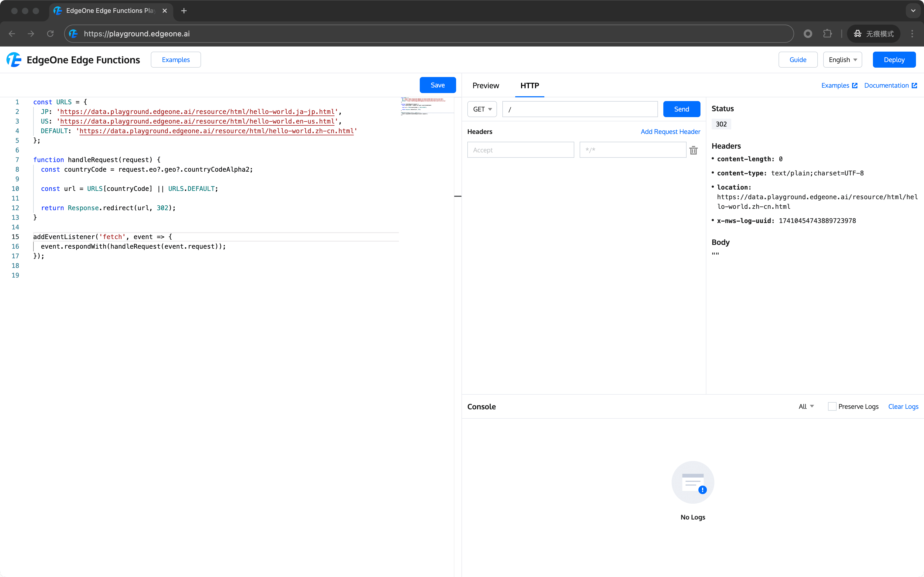The height and width of the screenshot is (577, 924).
Task: Click line number 19 in the gutter
Action: (15, 275)
